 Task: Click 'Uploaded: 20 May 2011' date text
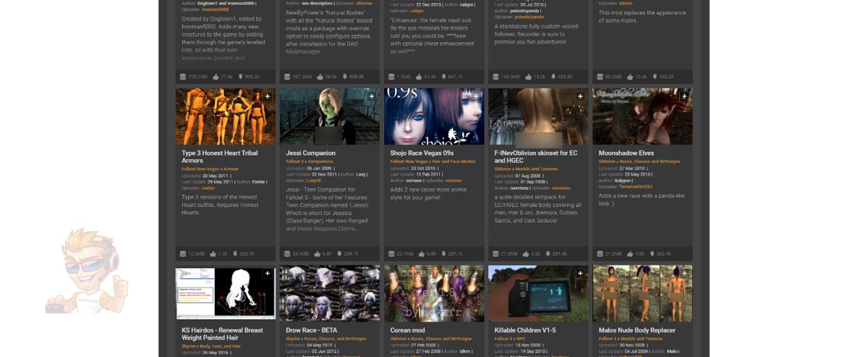(x=205, y=175)
